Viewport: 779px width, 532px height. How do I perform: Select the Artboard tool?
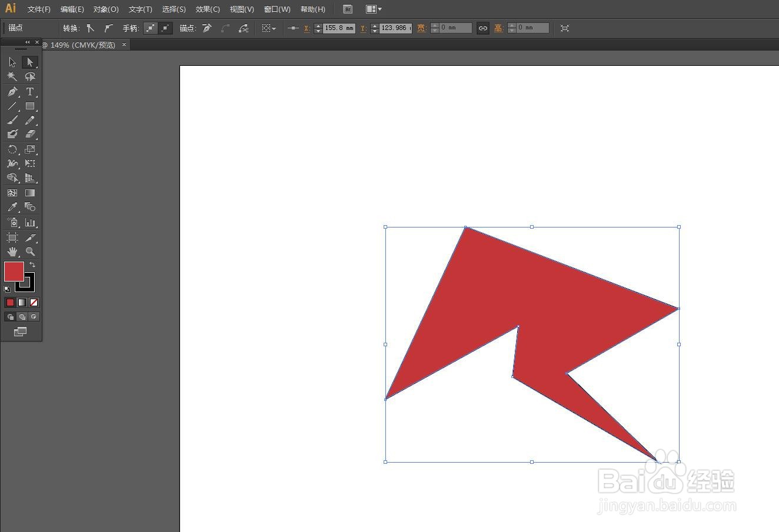coord(12,237)
